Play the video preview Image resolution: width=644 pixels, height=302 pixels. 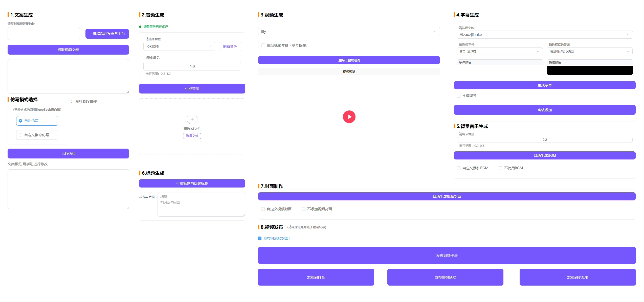coord(349,117)
